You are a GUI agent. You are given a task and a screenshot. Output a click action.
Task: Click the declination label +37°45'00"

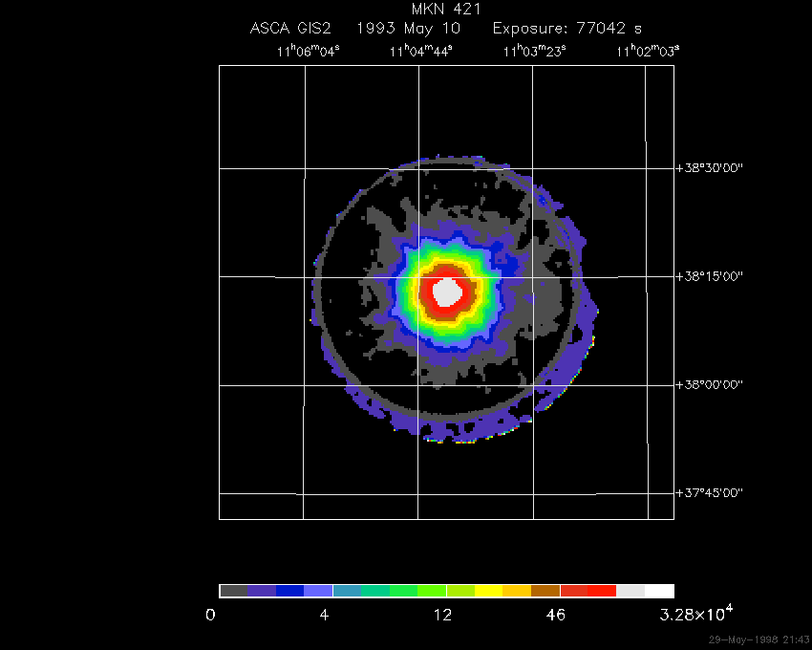point(710,493)
